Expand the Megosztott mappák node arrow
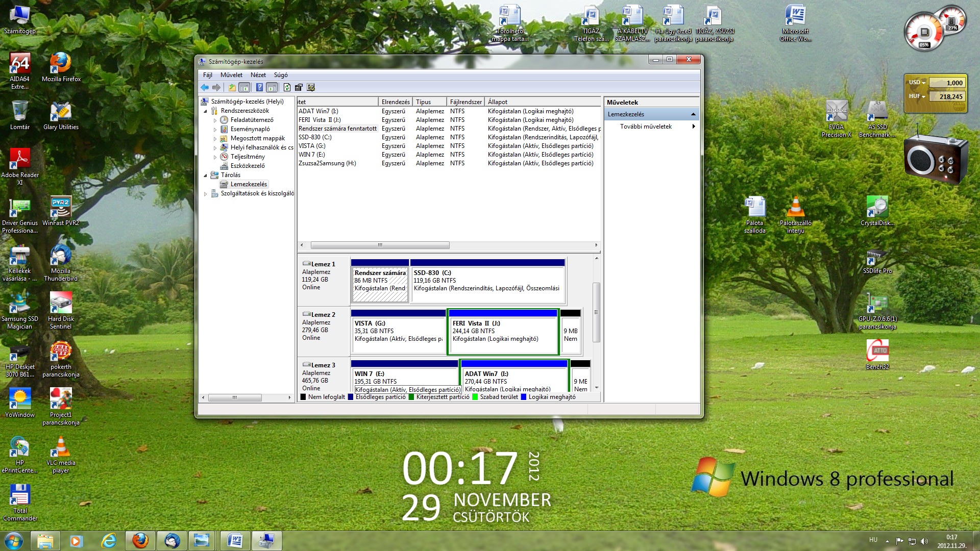Screen dimensions: 980x551 (215, 138)
